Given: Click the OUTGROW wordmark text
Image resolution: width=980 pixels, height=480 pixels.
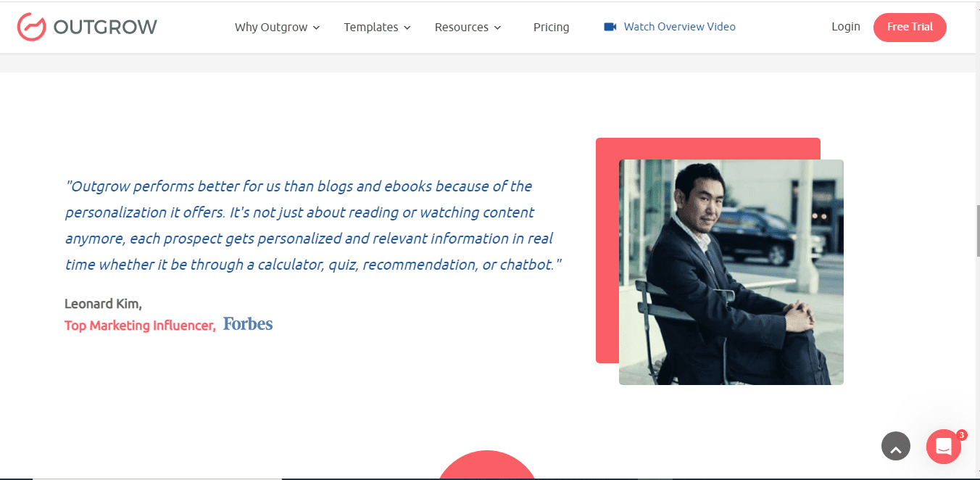Looking at the screenshot, I should [x=105, y=28].
